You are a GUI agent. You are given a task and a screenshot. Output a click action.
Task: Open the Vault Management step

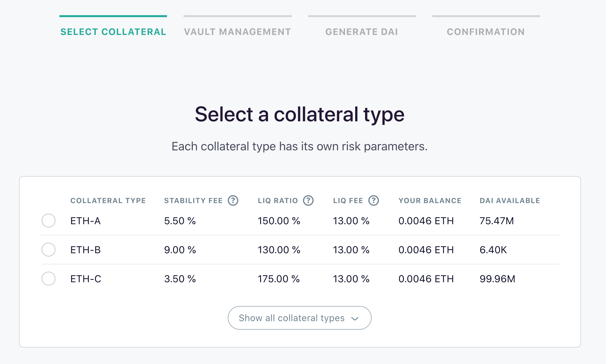(237, 32)
